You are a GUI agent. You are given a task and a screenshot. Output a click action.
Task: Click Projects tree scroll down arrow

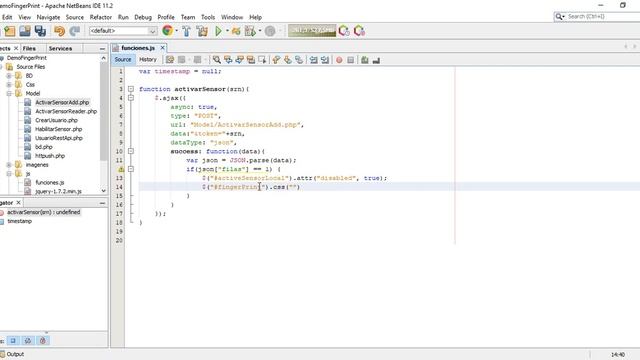coord(104,191)
